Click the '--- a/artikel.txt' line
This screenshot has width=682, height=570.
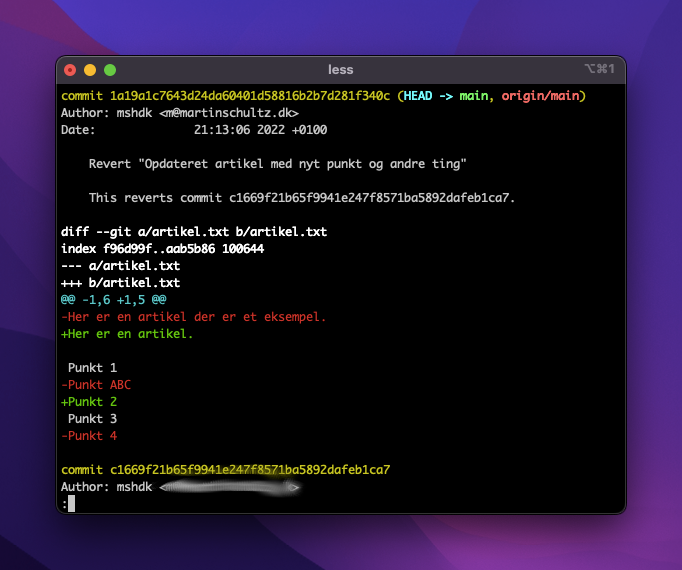(x=120, y=265)
